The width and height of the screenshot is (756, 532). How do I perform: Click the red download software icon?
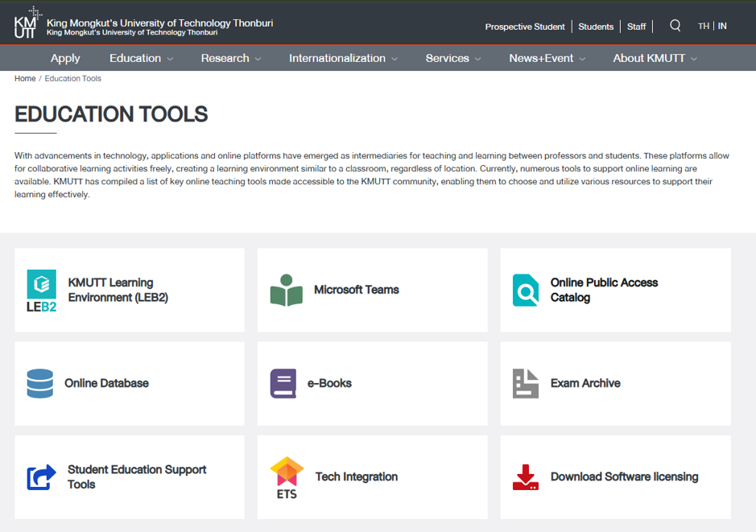tap(526, 477)
